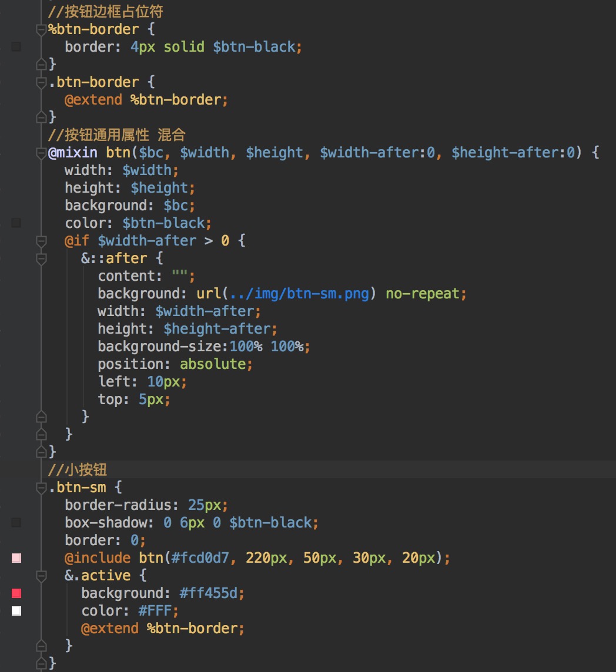
Task: Click $height-after:0 in the mixin signature
Action: pos(514,153)
